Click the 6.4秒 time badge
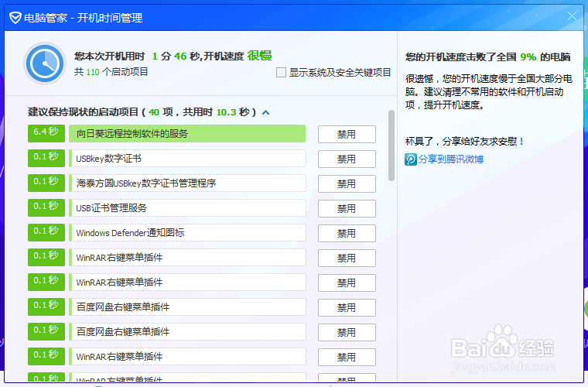The width and height of the screenshot is (588, 387). click(46, 133)
